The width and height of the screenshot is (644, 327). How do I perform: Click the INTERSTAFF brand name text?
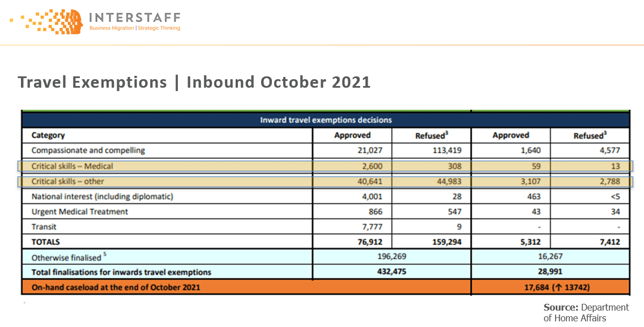coord(135,16)
